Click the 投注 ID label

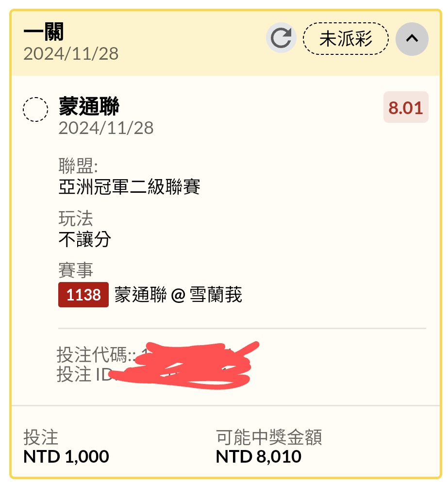coord(82,374)
